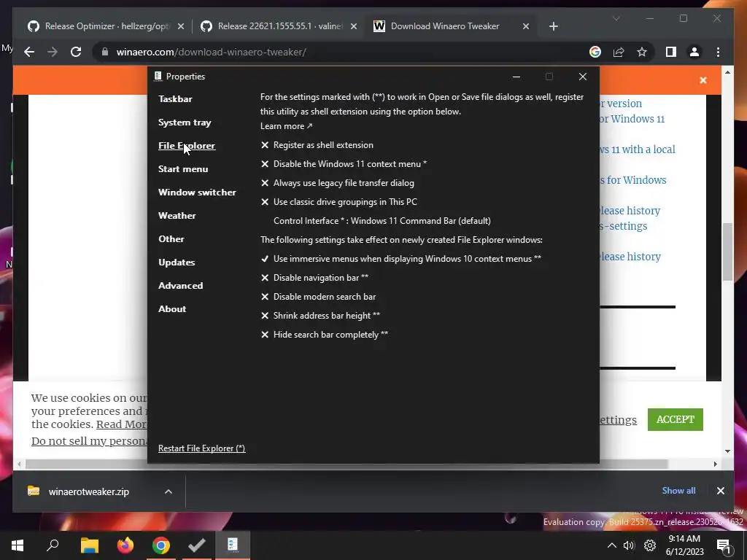Reload the winaero.com page
Image resolution: width=747 pixels, height=560 pixels.
[x=76, y=52]
